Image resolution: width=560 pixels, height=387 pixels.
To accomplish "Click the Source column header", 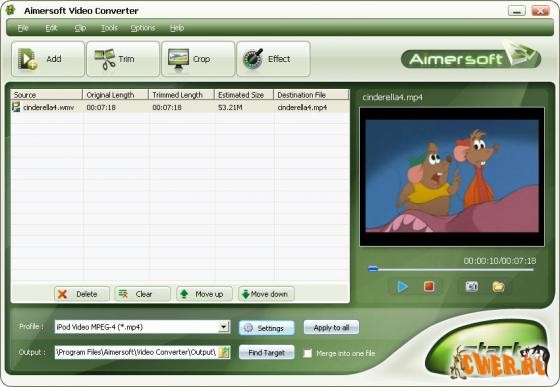I will (46, 95).
